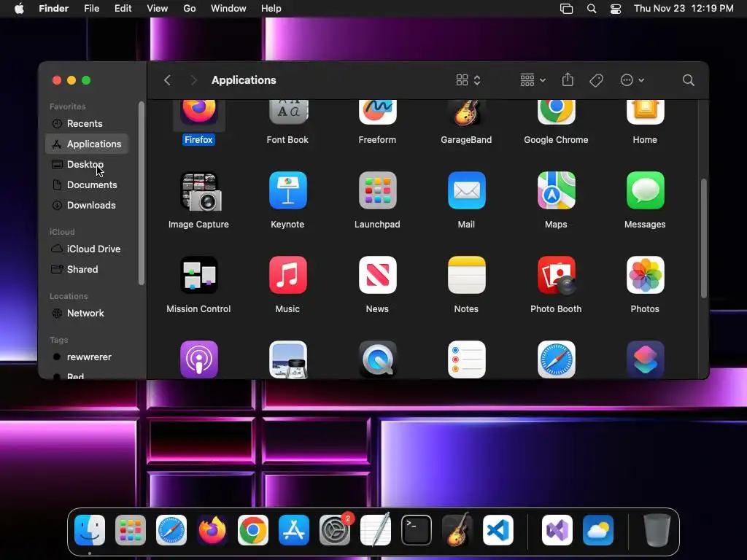The image size is (747, 560).
Task: Click the Edit Tags toolbar icon
Action: 596,80
